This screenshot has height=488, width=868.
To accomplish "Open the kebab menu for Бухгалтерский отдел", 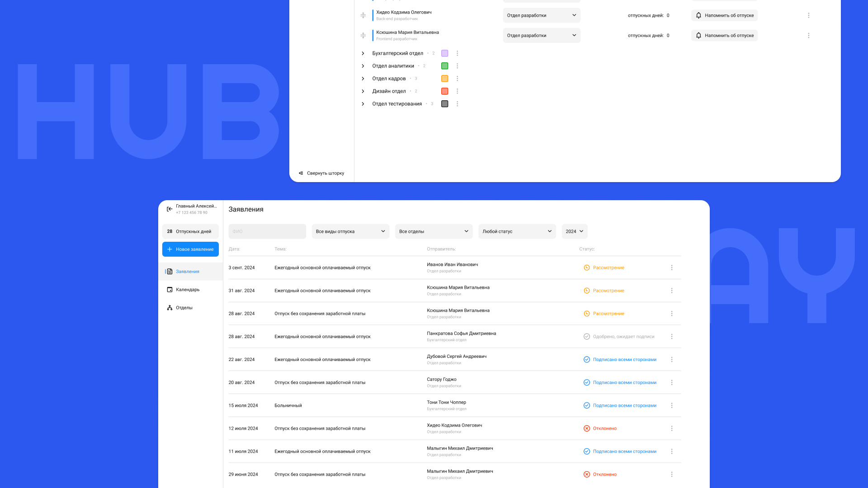I will point(457,53).
